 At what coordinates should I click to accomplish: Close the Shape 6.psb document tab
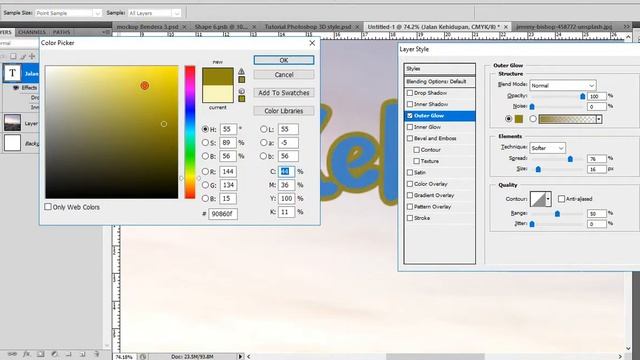pyautogui.click(x=254, y=27)
